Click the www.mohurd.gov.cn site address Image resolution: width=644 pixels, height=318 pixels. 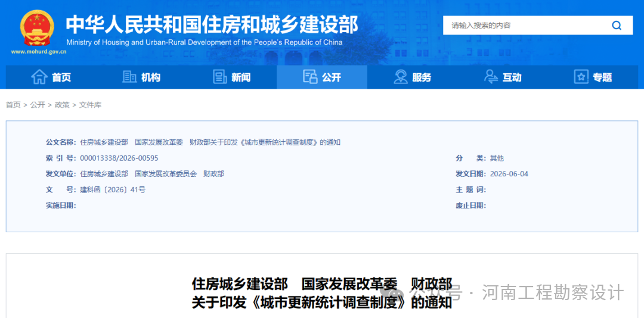click(39, 52)
